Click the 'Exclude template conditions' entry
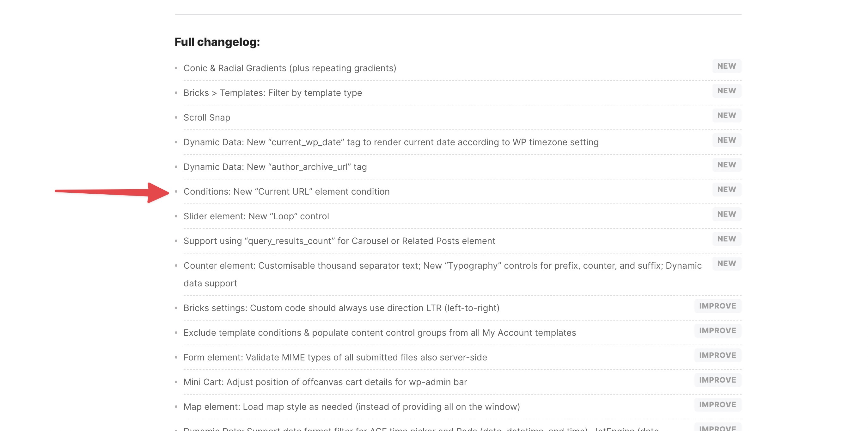 (380, 333)
